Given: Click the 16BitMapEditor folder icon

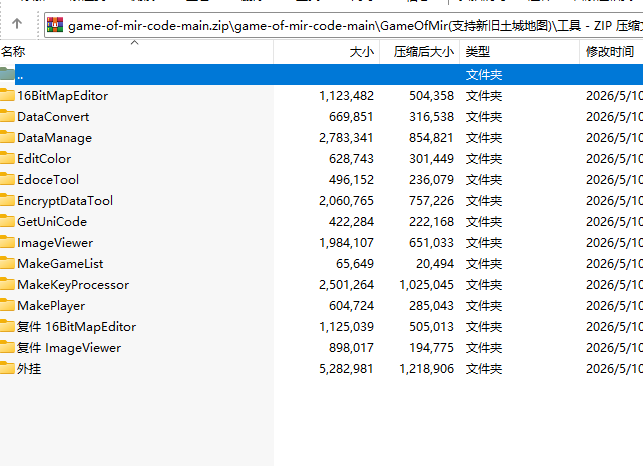Looking at the screenshot, I should [x=7, y=95].
